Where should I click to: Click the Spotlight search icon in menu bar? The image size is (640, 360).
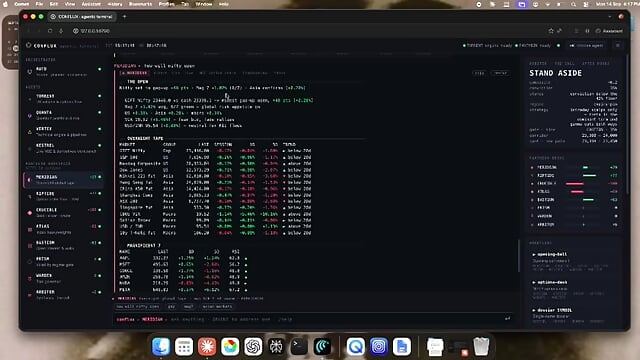(x=573, y=4)
